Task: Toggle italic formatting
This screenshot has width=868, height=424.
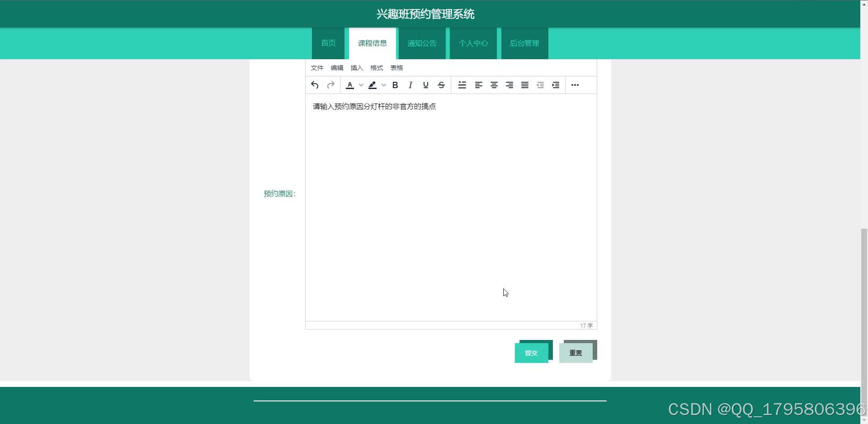Action: click(410, 85)
